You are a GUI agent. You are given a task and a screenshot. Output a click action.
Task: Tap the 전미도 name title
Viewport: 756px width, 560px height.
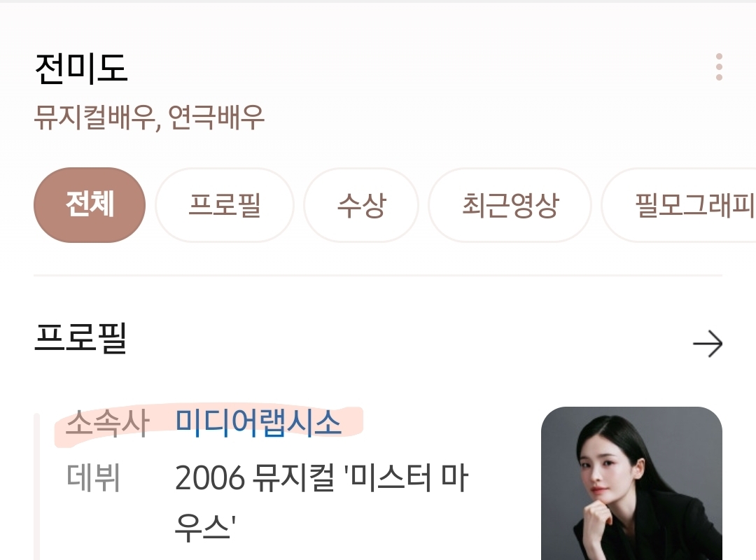pos(81,69)
